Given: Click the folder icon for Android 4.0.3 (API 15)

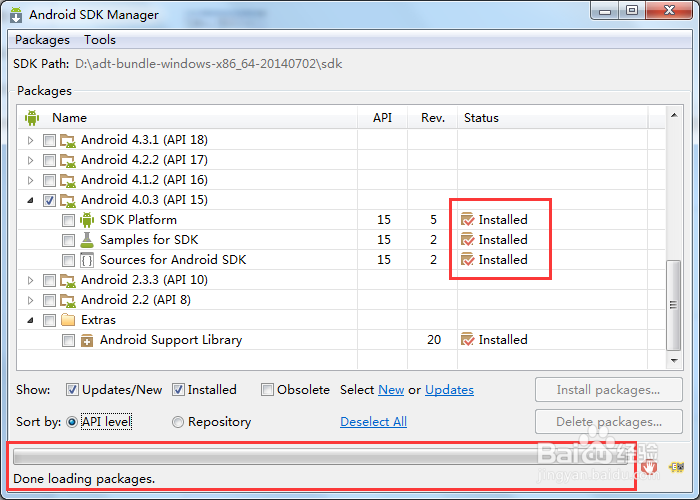Looking at the screenshot, I should click(68, 200).
